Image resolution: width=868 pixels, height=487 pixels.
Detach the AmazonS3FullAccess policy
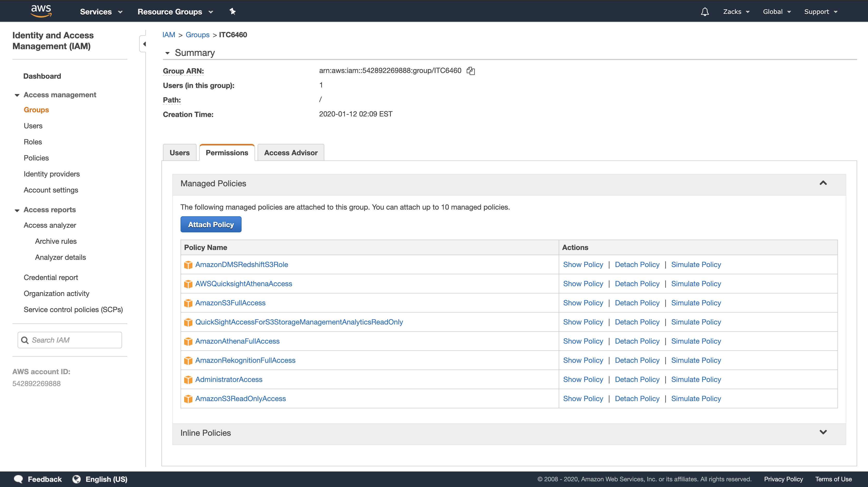(x=637, y=303)
